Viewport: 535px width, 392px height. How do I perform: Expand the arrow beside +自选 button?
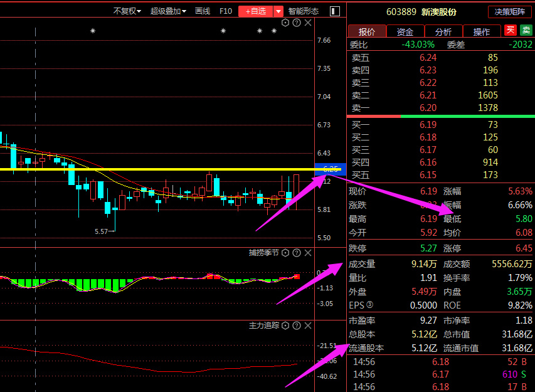point(278,11)
